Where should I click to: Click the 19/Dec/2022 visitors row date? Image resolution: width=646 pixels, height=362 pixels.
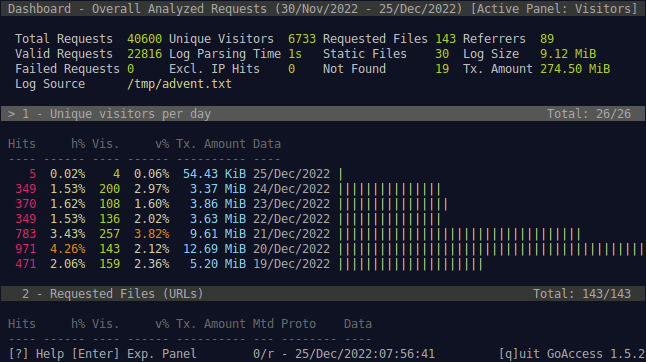(291, 264)
